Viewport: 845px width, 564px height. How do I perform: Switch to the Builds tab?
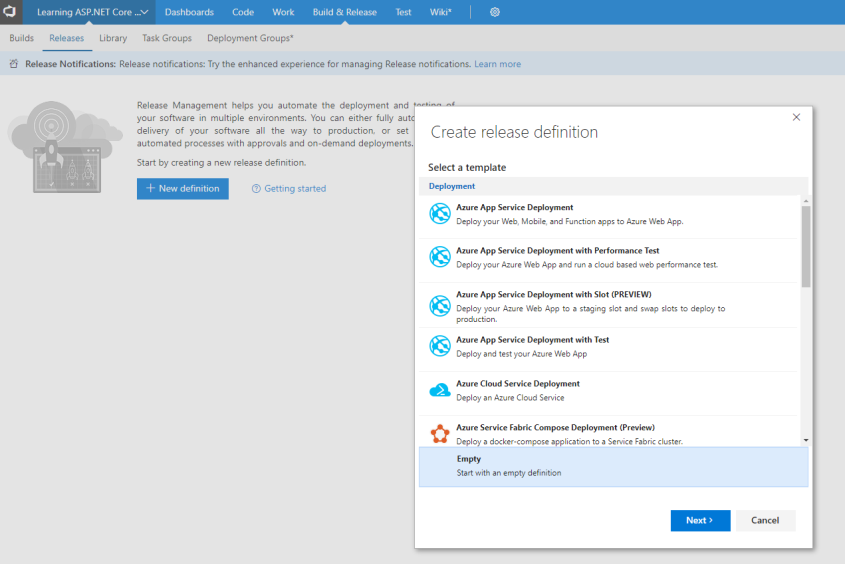click(x=22, y=38)
